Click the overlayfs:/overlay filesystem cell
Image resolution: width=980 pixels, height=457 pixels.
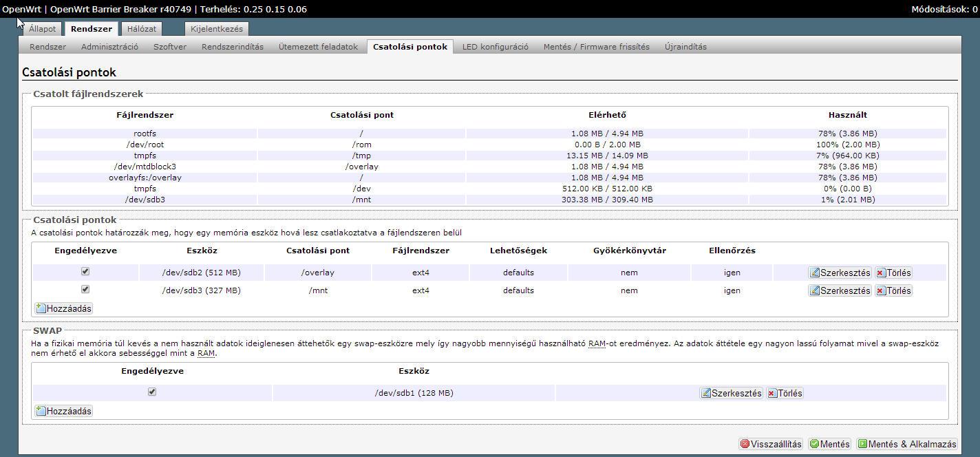click(145, 178)
